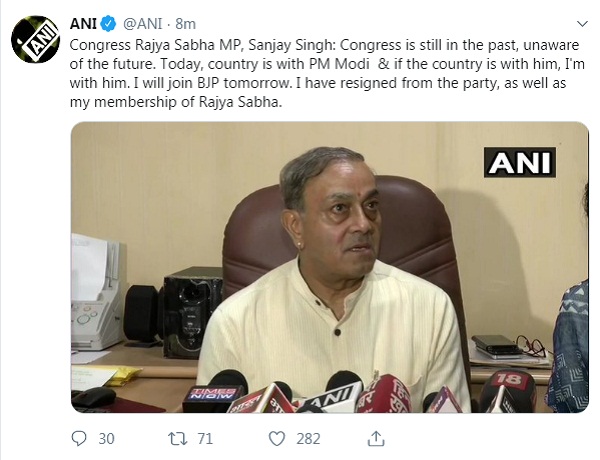Open the 8m timestamp link
Screen dimensions: 600x460
coord(187,23)
